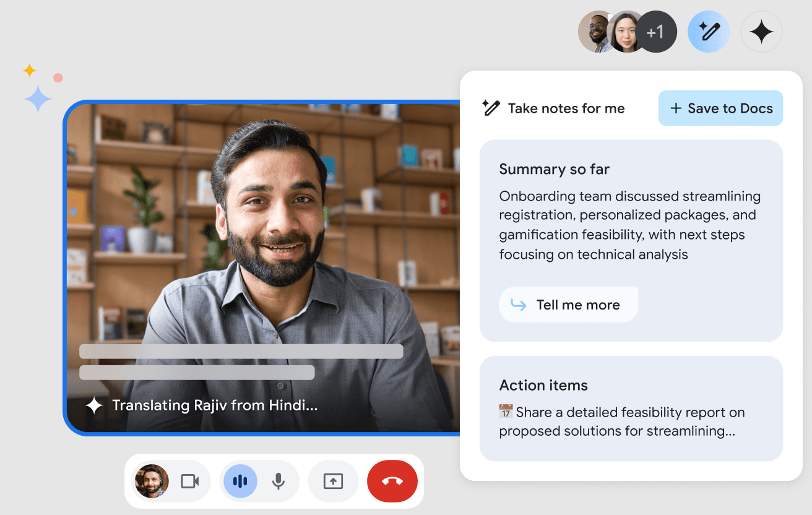The width and height of the screenshot is (812, 515).
Task: Open the take notes pencil icon button
Action: click(x=709, y=32)
